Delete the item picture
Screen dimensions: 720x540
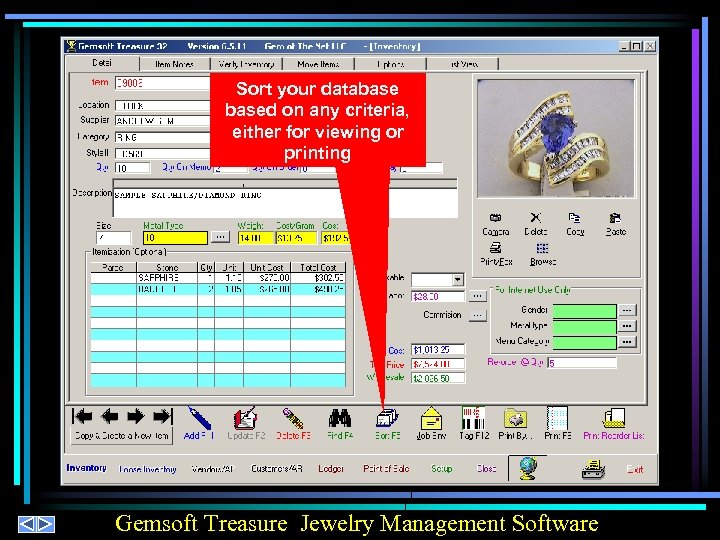pos(535,224)
